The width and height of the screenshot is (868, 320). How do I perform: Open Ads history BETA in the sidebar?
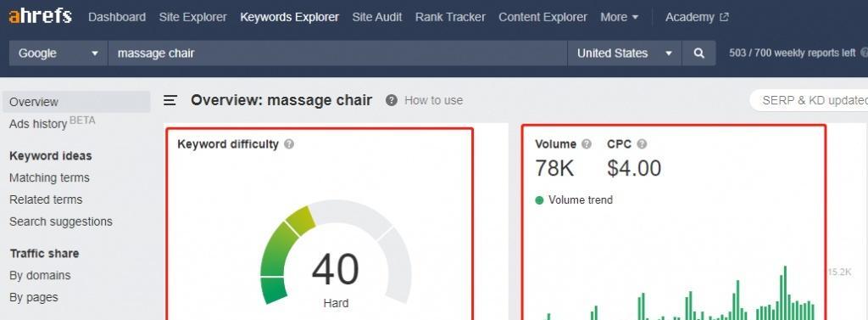point(52,122)
